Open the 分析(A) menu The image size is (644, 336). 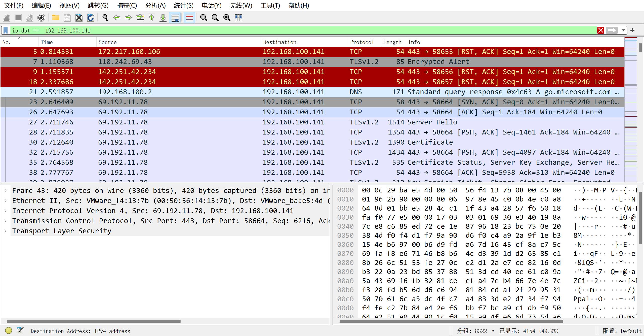(x=155, y=6)
